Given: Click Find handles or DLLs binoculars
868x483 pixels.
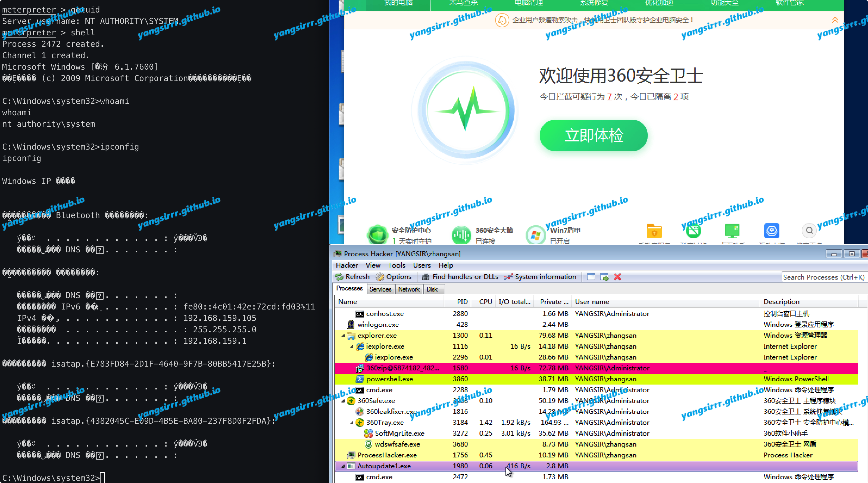Looking at the screenshot, I should click(426, 277).
